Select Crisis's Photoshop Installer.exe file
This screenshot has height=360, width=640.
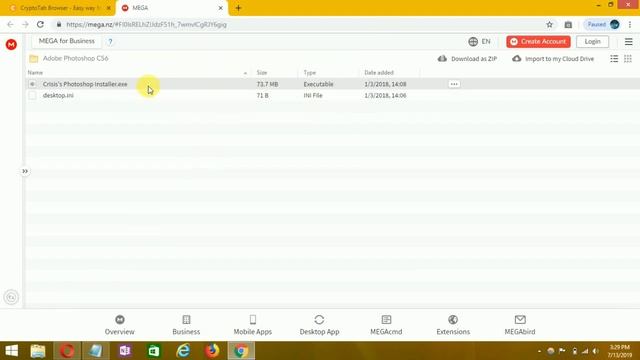[x=85, y=84]
